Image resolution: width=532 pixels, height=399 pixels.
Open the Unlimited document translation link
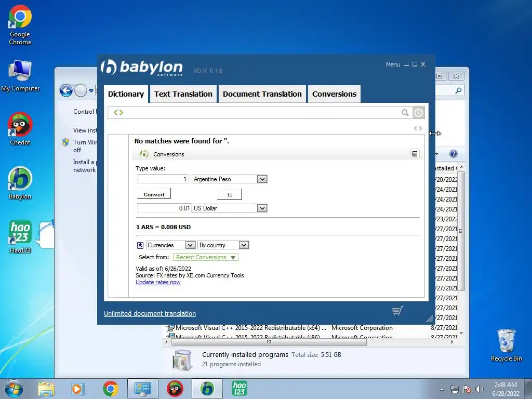tap(150, 313)
